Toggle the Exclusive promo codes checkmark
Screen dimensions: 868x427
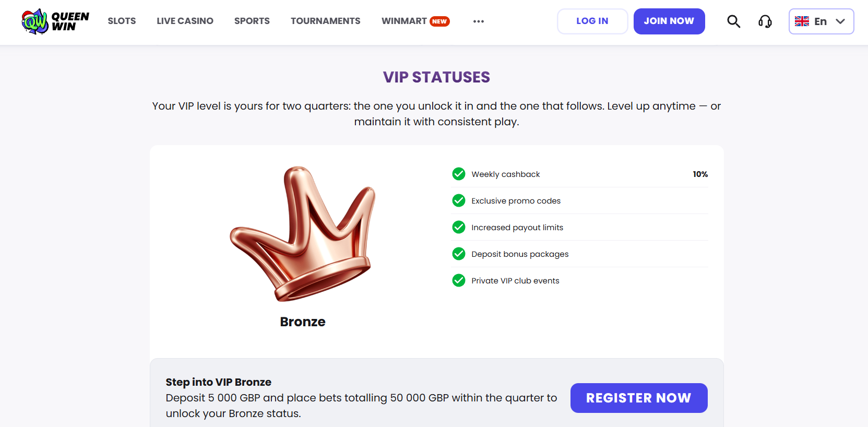[x=458, y=200]
